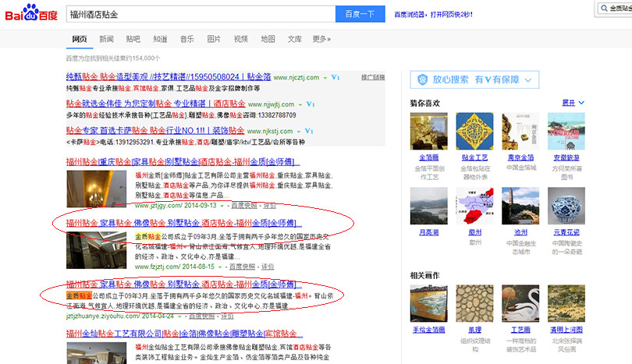
Task: Click the browser search field at top right
Action: [615, 8]
